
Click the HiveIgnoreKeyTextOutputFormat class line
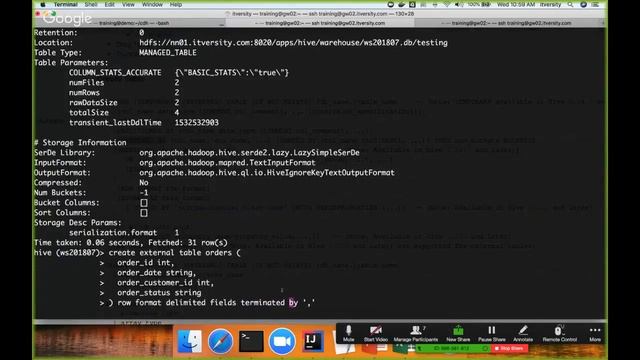pyautogui.click(x=267, y=173)
